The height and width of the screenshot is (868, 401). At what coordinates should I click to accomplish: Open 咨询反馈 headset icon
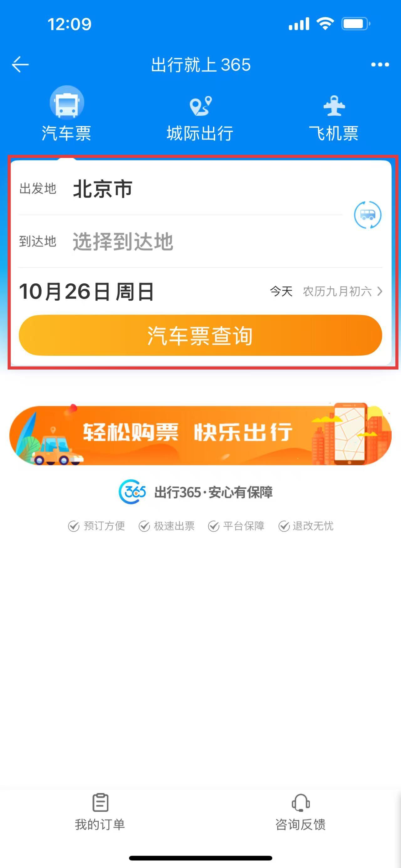301,802
